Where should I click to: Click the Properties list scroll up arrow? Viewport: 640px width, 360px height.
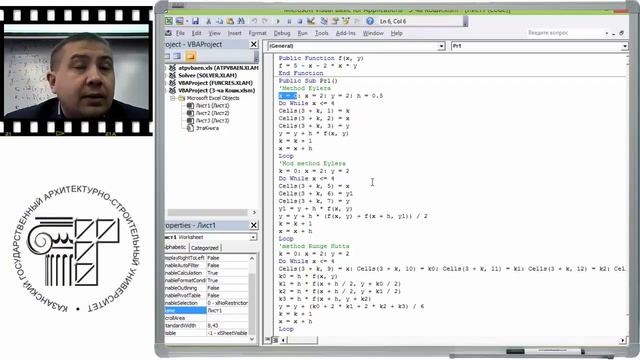252,258
